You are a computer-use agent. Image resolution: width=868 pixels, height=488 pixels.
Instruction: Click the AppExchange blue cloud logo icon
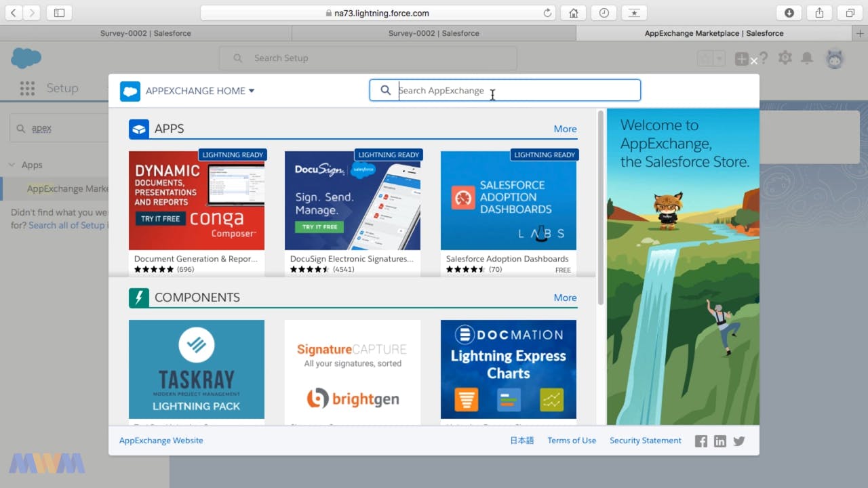pyautogui.click(x=130, y=91)
